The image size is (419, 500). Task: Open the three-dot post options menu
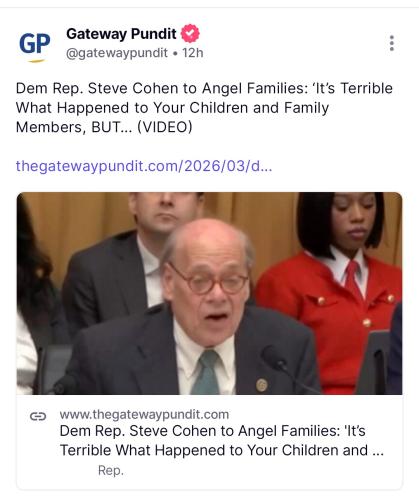(392, 43)
